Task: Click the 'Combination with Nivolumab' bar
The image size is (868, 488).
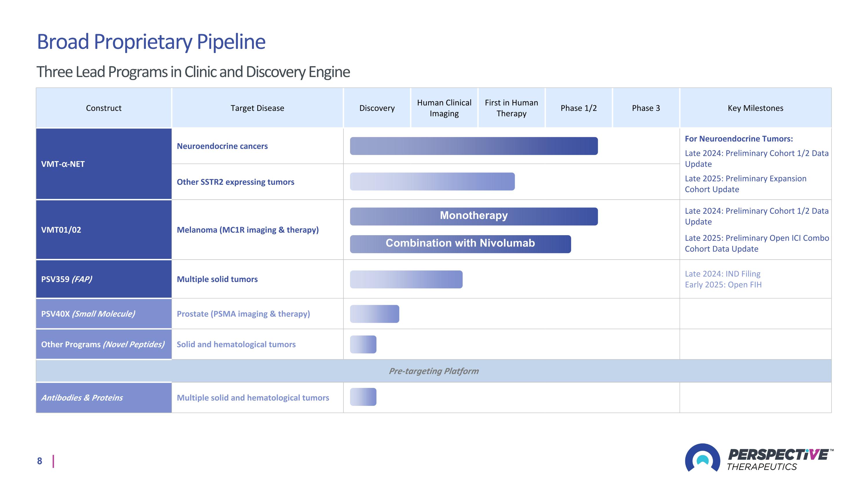Action: click(x=460, y=244)
